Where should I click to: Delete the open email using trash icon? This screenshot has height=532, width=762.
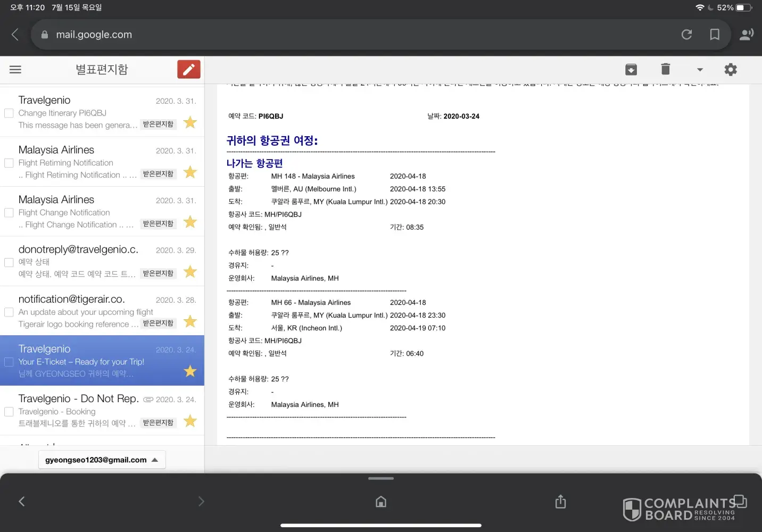click(x=665, y=69)
